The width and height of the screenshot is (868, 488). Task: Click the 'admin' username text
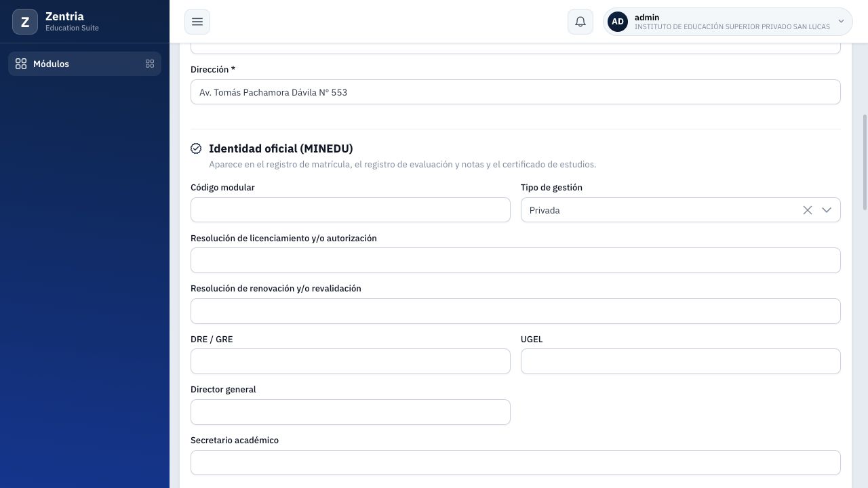(x=647, y=18)
